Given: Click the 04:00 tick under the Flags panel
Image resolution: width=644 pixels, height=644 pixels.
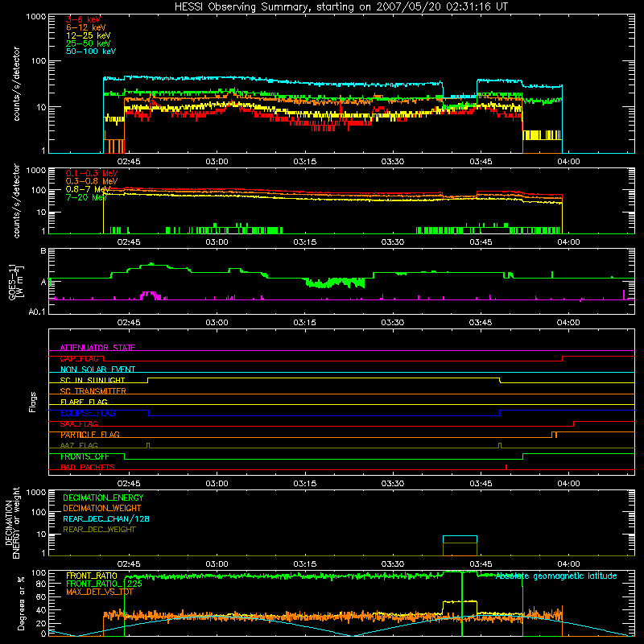Looking at the screenshot, I should pos(568,484).
